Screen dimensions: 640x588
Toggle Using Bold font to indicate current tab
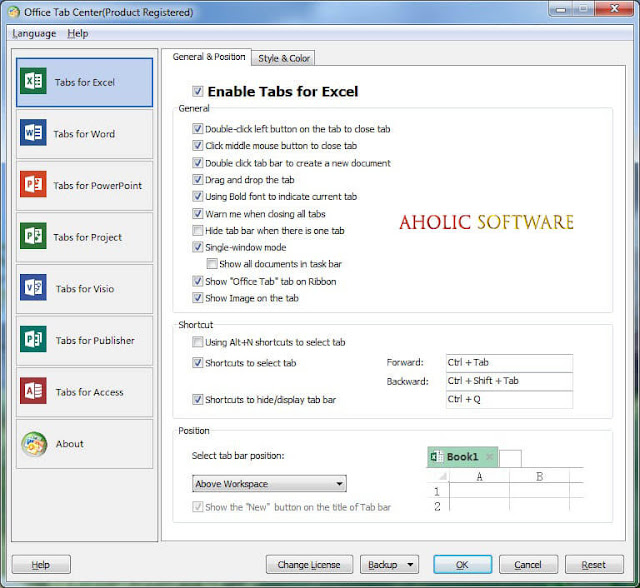198,196
